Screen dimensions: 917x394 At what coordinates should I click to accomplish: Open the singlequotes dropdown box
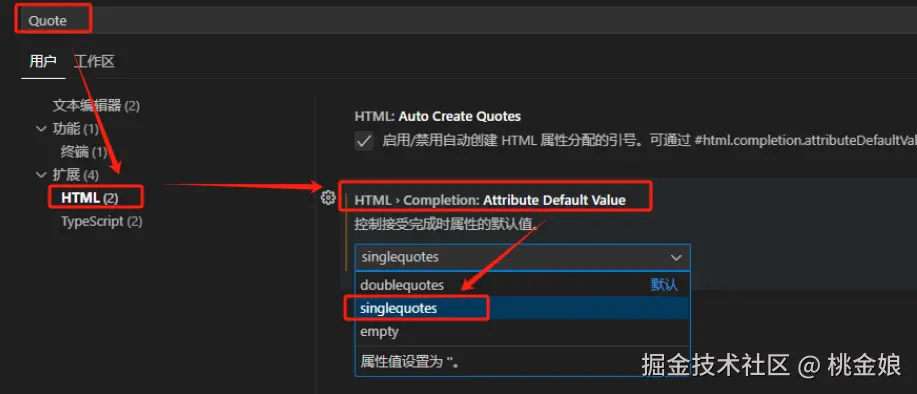[522, 257]
